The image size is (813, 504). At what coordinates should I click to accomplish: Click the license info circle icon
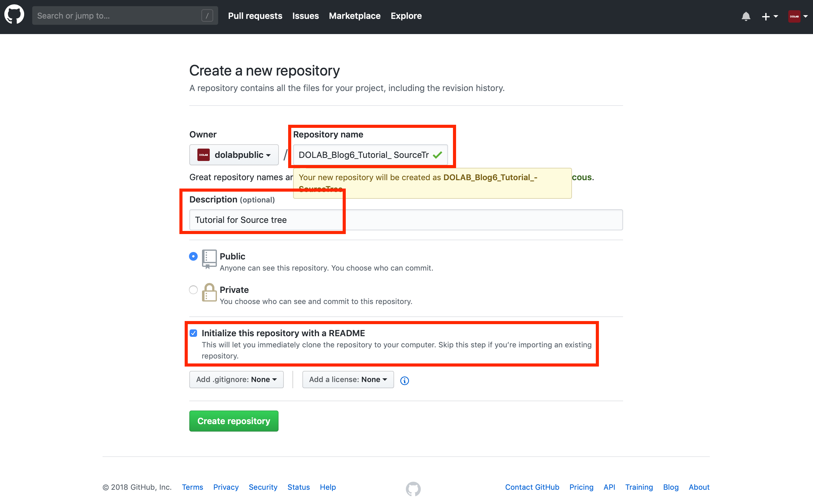[404, 381]
